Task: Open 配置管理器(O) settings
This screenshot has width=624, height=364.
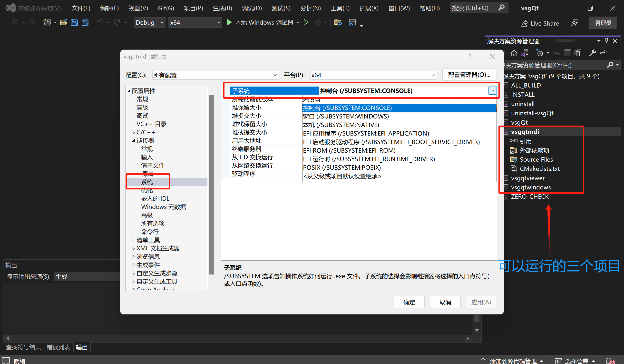Action: [469, 75]
